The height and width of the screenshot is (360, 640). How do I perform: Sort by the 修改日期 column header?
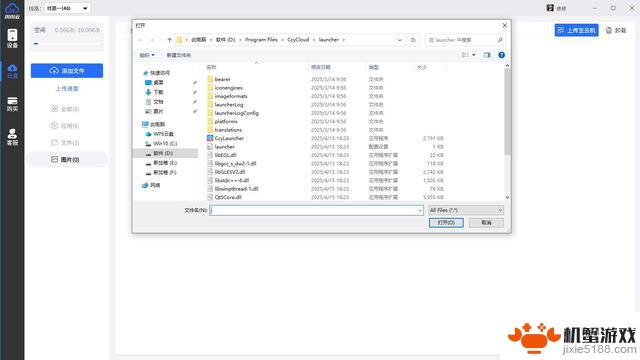[321, 67]
